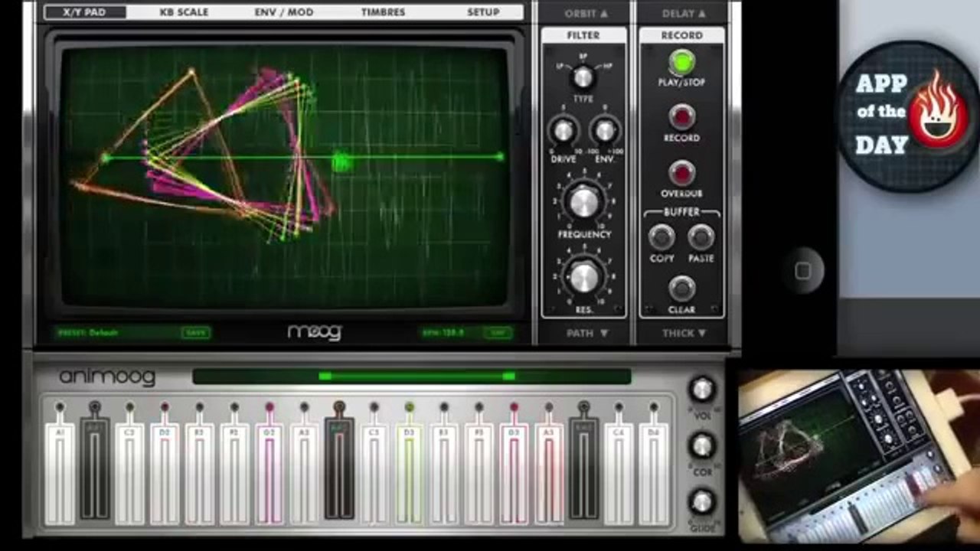
Task: Click the buffer PASTE button
Action: [701, 238]
